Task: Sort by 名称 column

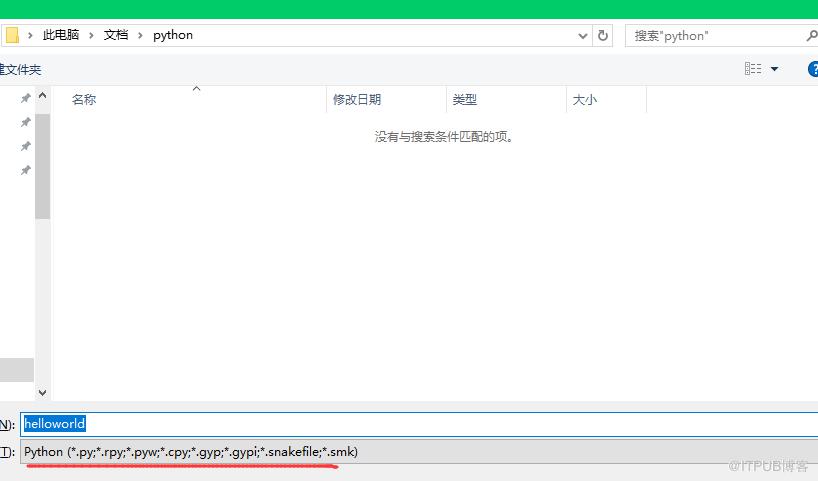Action: coord(83,99)
